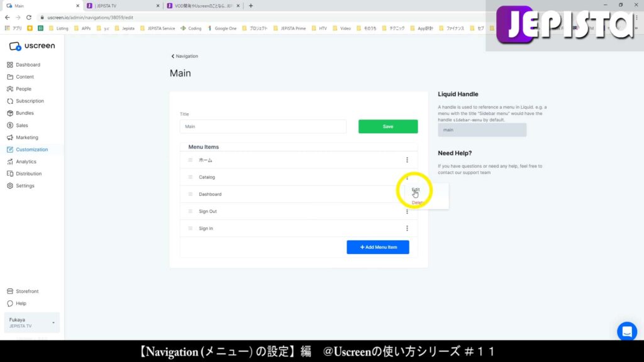Open the Dashboard section in the sidebar

pyautogui.click(x=28, y=64)
